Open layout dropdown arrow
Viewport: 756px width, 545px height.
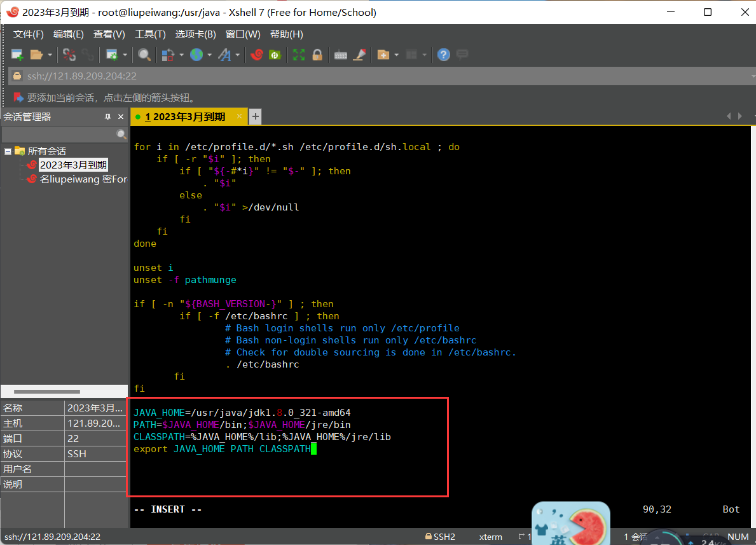click(x=424, y=55)
